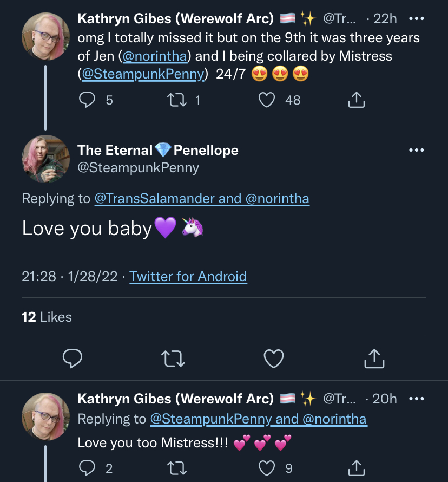Open The Eternal Penellope's profile picture
The height and width of the screenshot is (482, 448).
[x=46, y=159]
